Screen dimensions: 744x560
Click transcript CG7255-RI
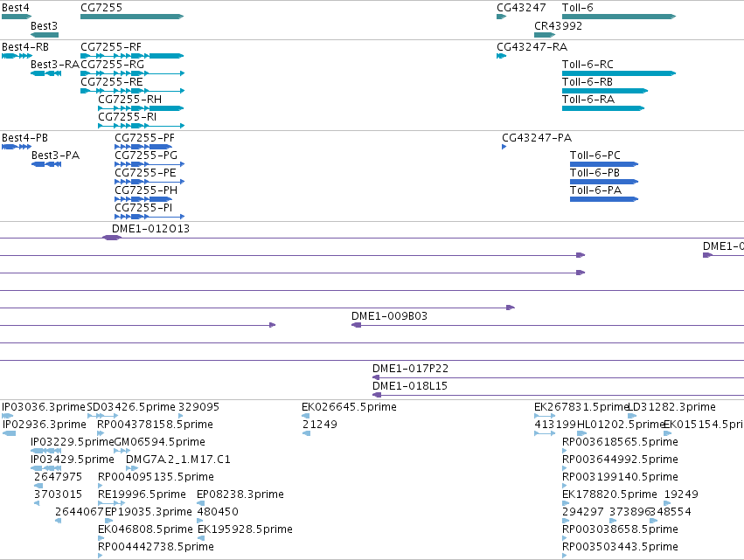[142, 126]
